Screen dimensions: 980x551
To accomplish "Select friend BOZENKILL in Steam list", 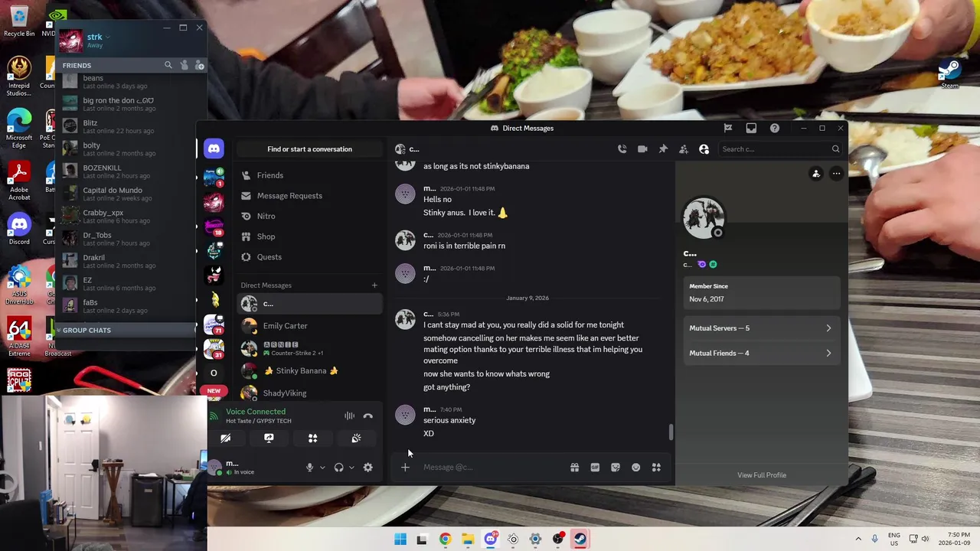I will pyautogui.click(x=126, y=171).
